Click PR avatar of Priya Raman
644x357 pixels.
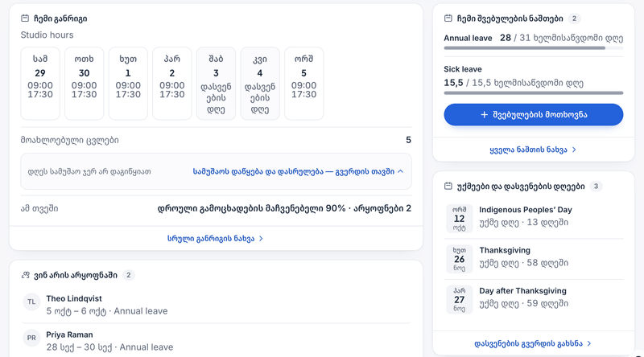(31, 339)
